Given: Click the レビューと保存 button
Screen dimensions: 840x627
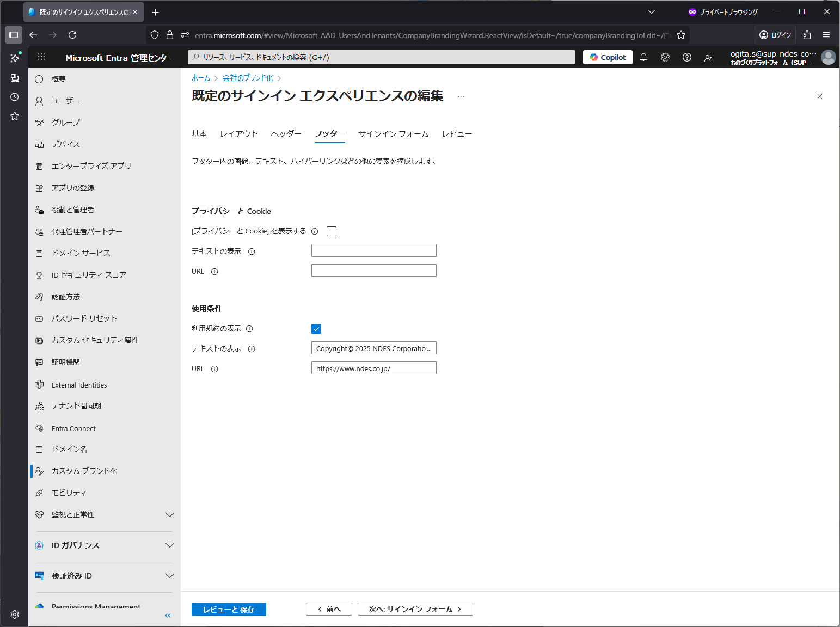Looking at the screenshot, I should tap(229, 609).
